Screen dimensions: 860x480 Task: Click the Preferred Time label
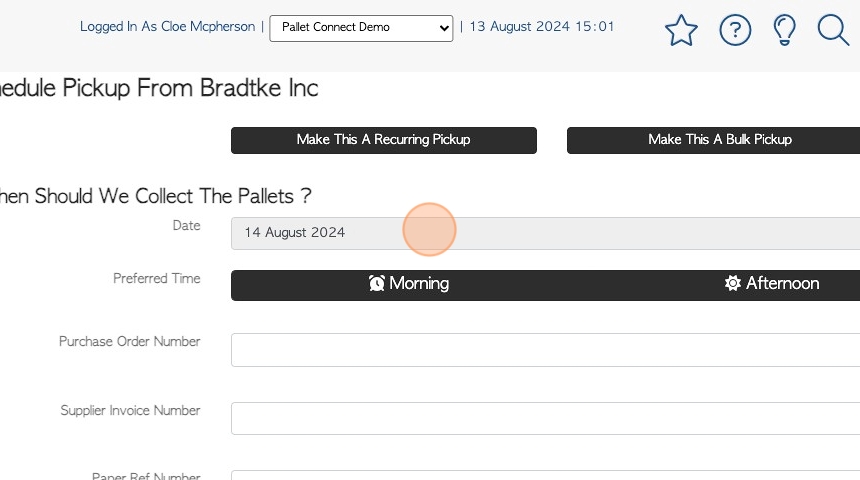click(156, 279)
